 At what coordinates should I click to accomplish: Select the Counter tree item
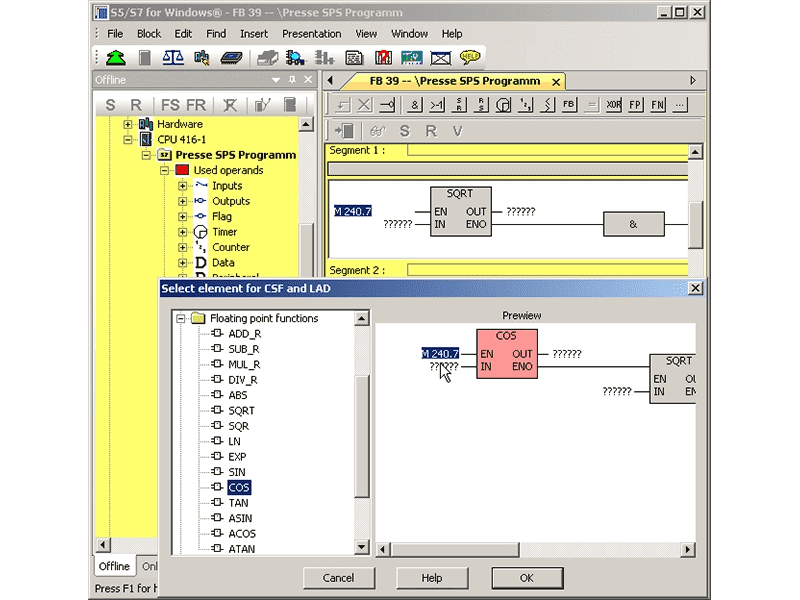pos(231,247)
